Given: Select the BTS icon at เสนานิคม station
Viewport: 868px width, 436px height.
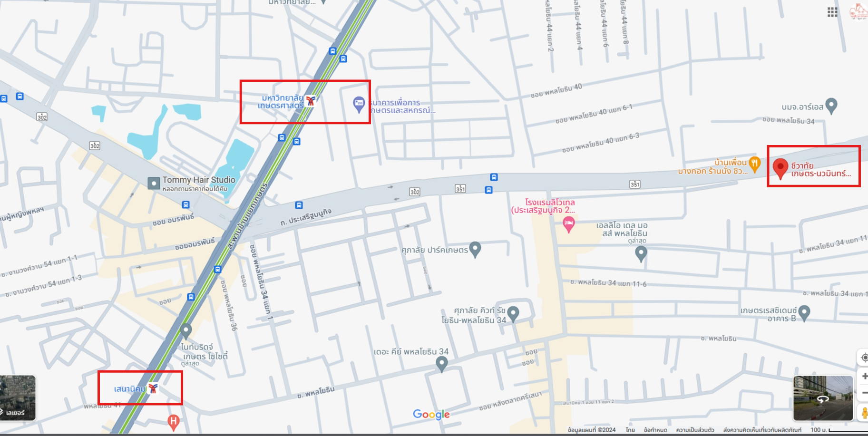Looking at the screenshot, I should (x=153, y=388).
